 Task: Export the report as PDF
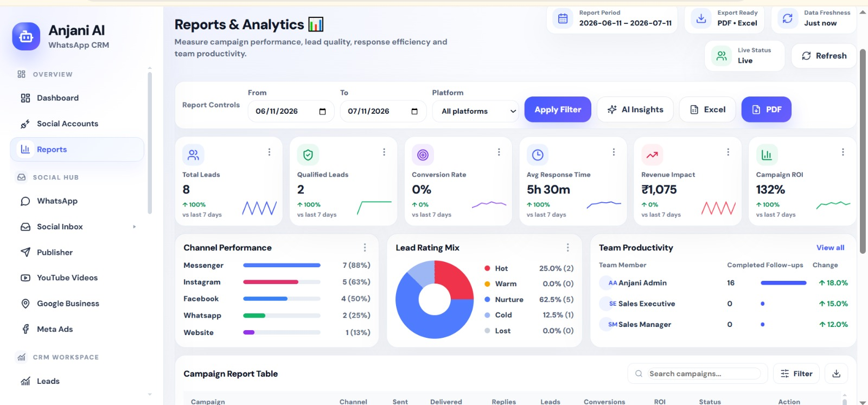pos(766,110)
